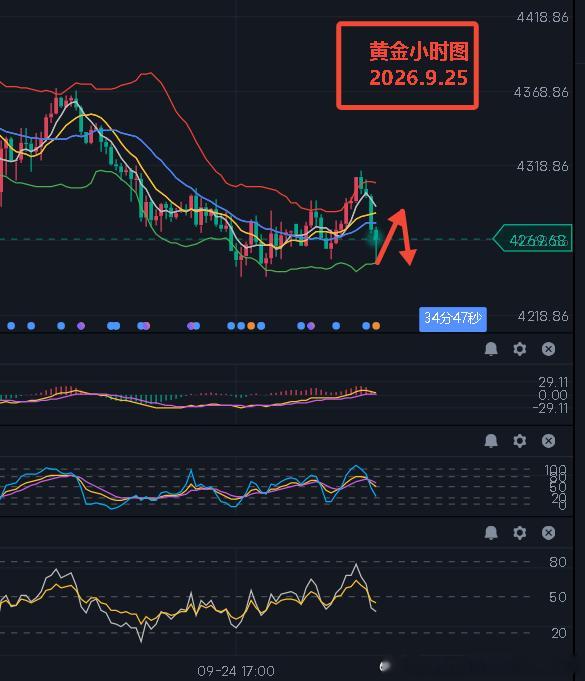Open the gear settings for the KDJ panel
The height and width of the screenshot is (681, 585).
click(x=520, y=440)
